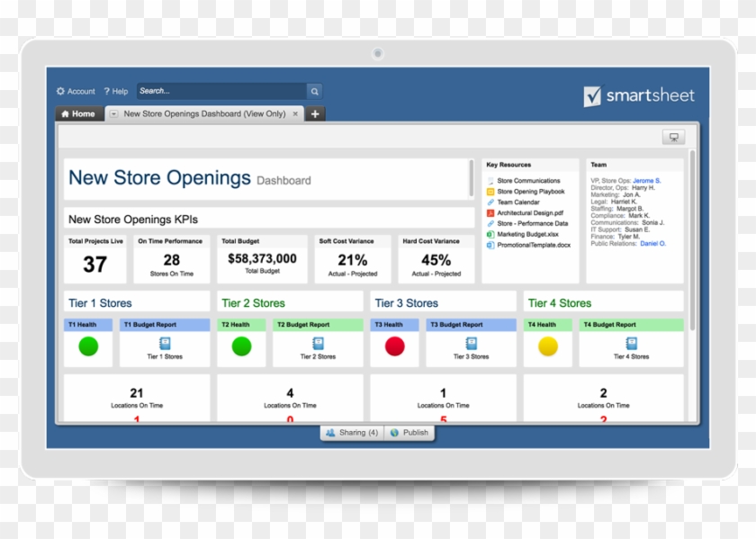Open the Tier 3 Stores budget report icon

(x=471, y=343)
